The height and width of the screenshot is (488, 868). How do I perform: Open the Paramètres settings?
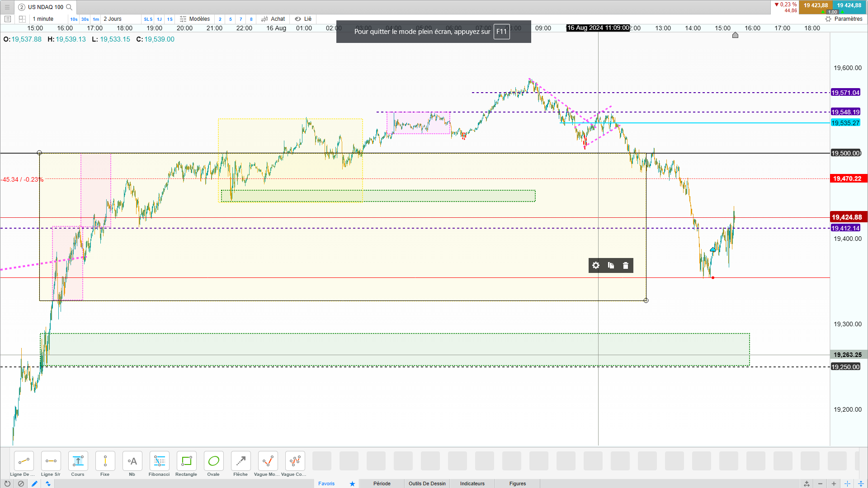point(844,19)
